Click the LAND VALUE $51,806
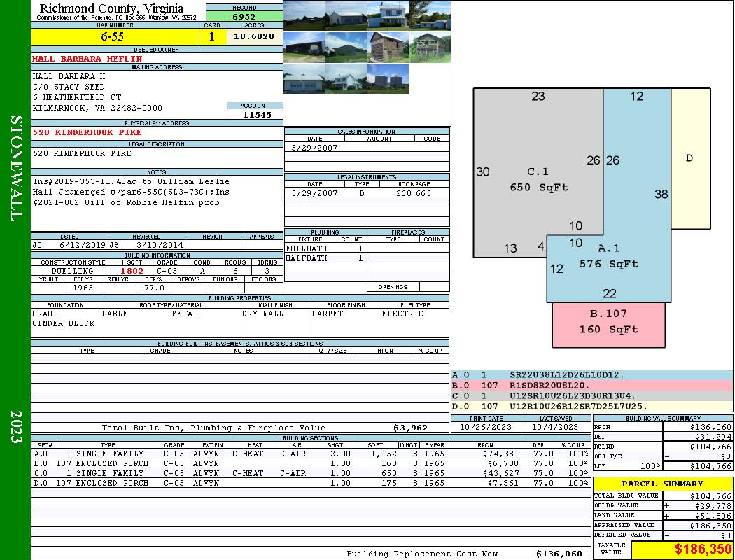 point(713,516)
